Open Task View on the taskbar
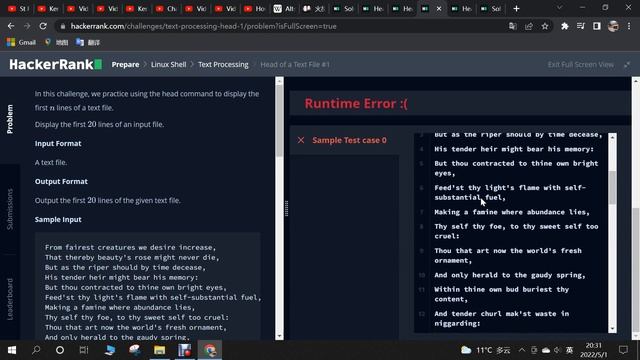The height and width of the screenshot is (360, 640). pyautogui.click(x=84, y=350)
